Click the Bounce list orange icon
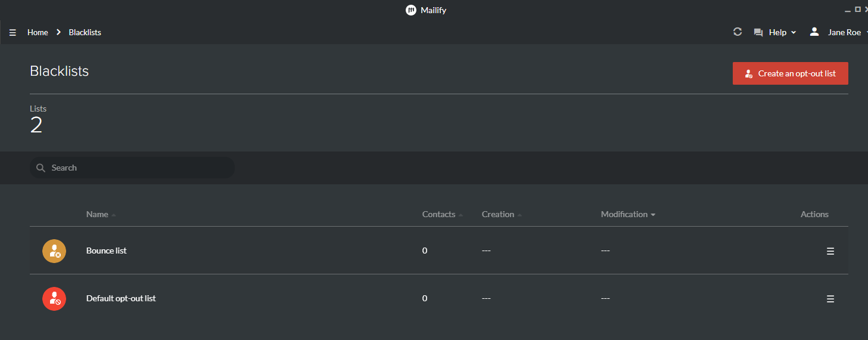Image resolution: width=868 pixels, height=340 pixels. point(54,251)
